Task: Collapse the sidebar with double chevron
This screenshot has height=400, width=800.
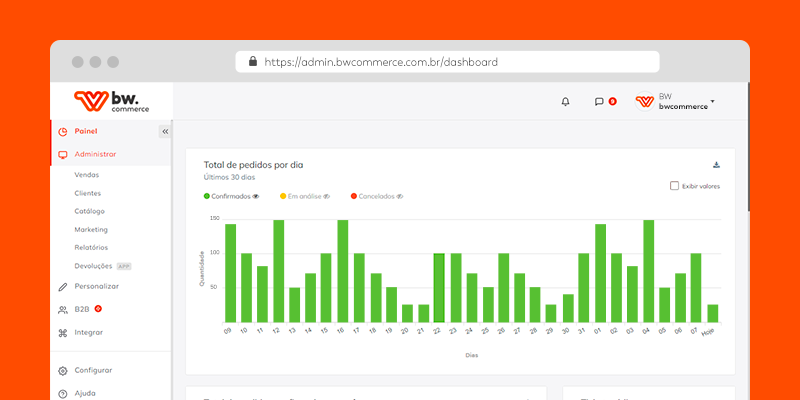Action: (x=165, y=131)
